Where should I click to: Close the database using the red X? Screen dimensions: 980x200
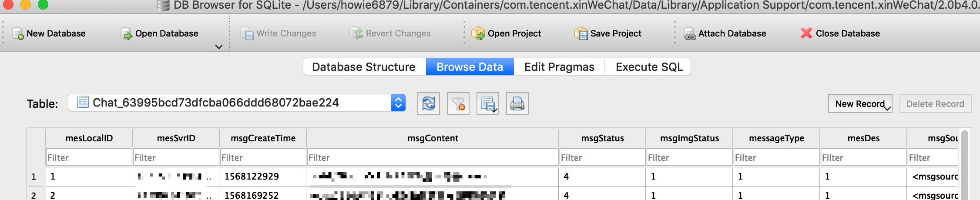point(806,33)
